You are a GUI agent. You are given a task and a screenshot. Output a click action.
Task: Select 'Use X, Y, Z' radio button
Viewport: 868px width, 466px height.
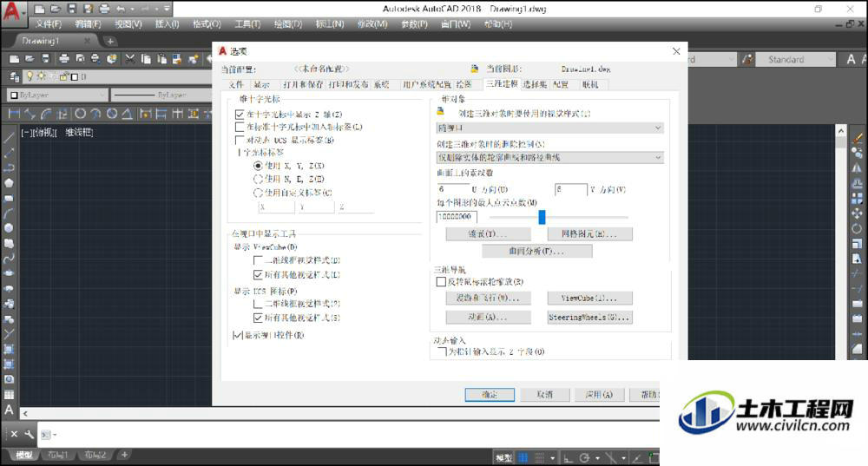point(258,166)
